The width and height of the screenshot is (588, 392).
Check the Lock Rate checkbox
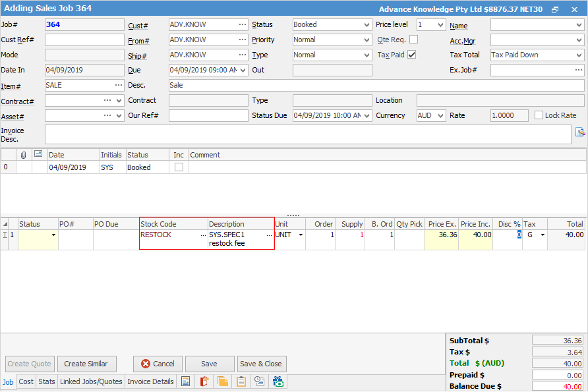[539, 115]
